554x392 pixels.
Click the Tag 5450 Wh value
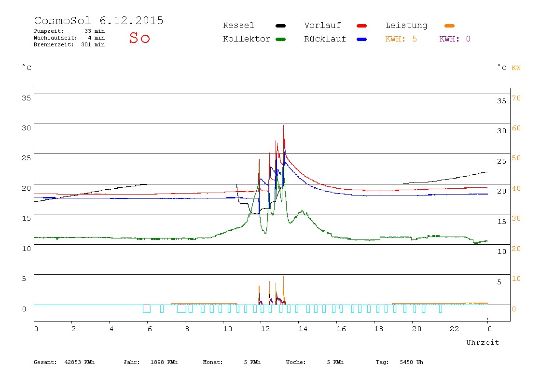(400, 362)
